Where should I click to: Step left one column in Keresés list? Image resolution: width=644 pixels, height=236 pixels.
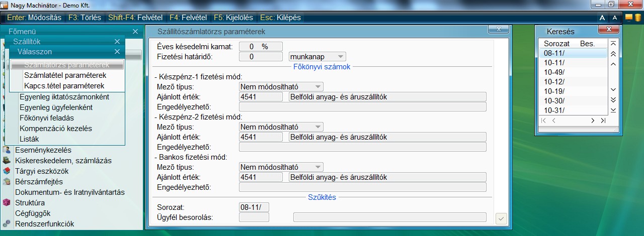pos(553,121)
